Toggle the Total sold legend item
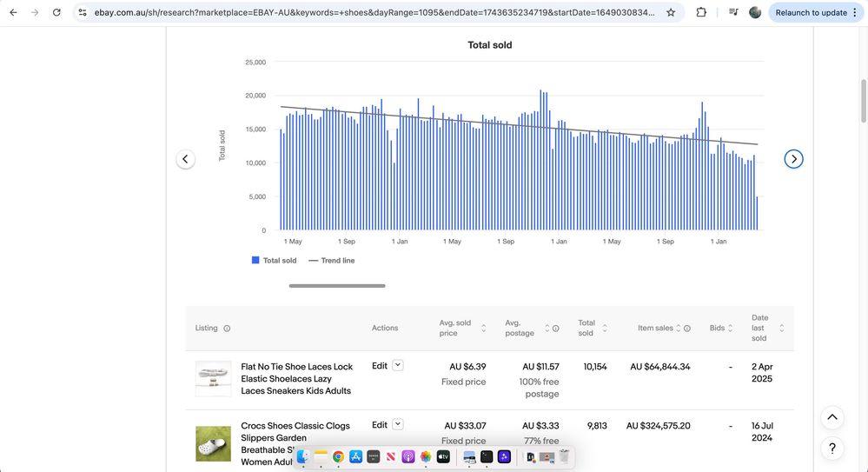Image resolution: width=868 pixels, height=472 pixels. 274,261
